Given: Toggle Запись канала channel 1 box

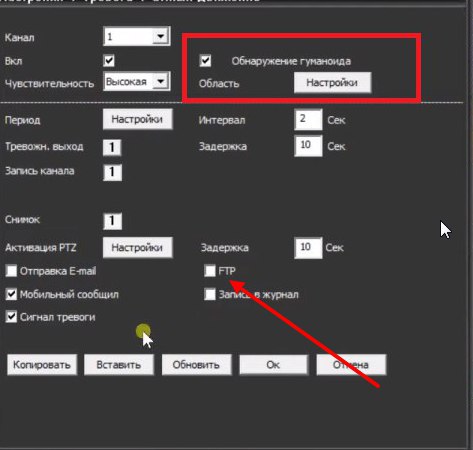Looking at the screenshot, I should [x=112, y=172].
